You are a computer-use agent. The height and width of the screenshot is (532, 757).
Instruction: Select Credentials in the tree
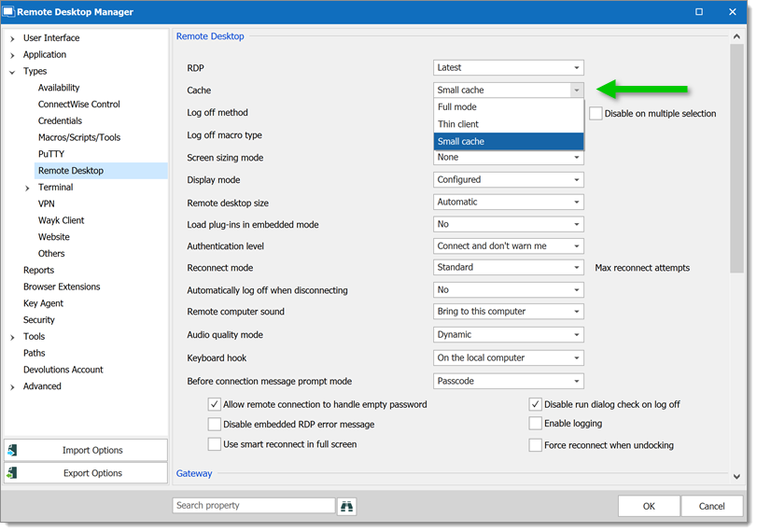pos(60,120)
